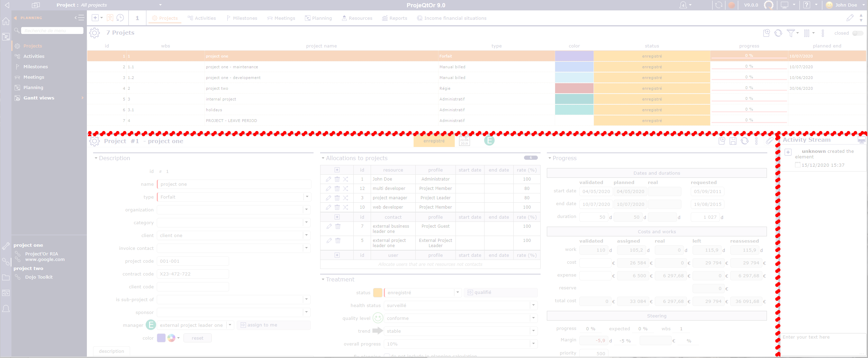Edit the multi developer allocation row
This screenshot has width=868, height=358.
pos(328,189)
